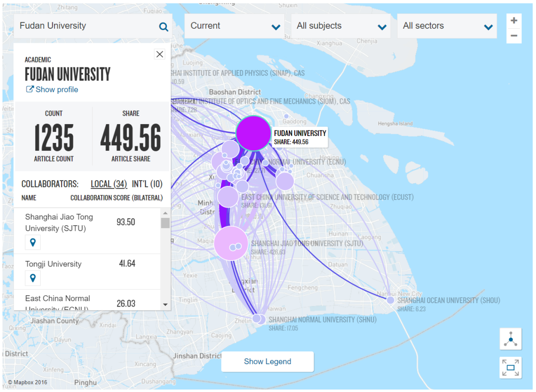Open the All subjects dropdown
Screen dimensions: 536x392
point(341,26)
